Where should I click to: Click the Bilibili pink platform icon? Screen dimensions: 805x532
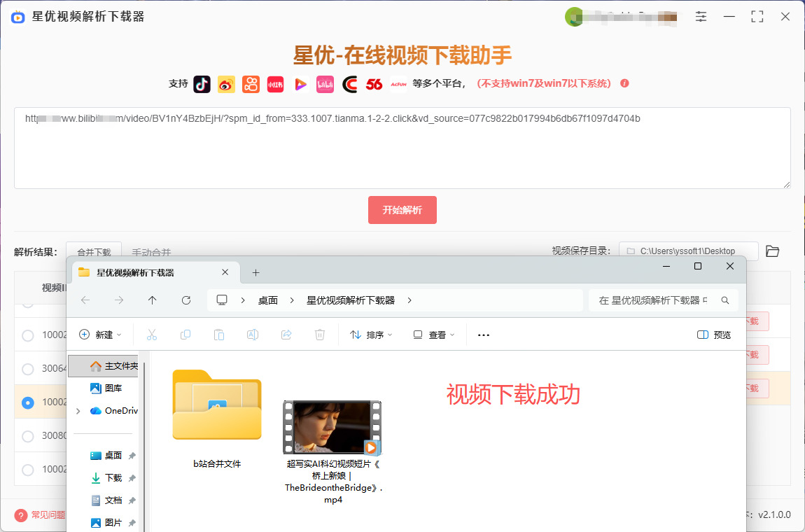point(325,84)
